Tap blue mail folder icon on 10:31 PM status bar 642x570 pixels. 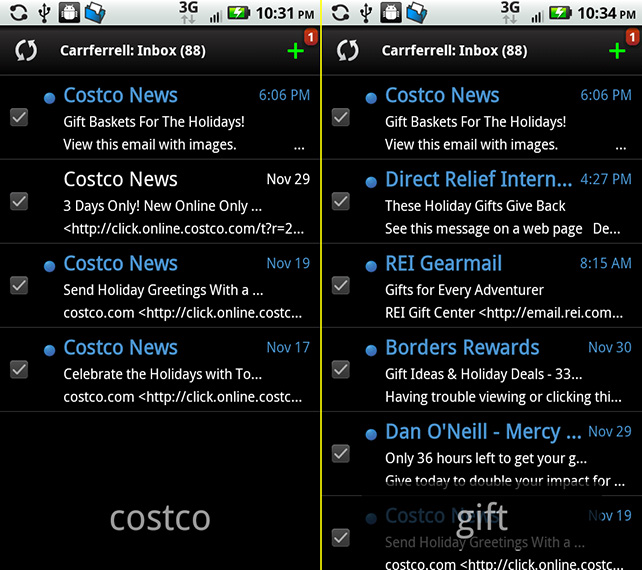coord(95,12)
